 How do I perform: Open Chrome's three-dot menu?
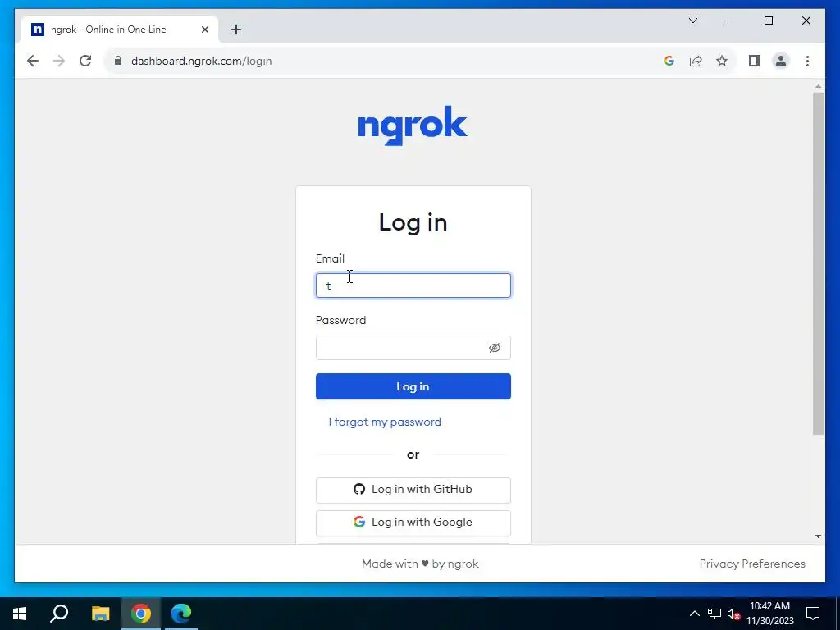tap(807, 61)
